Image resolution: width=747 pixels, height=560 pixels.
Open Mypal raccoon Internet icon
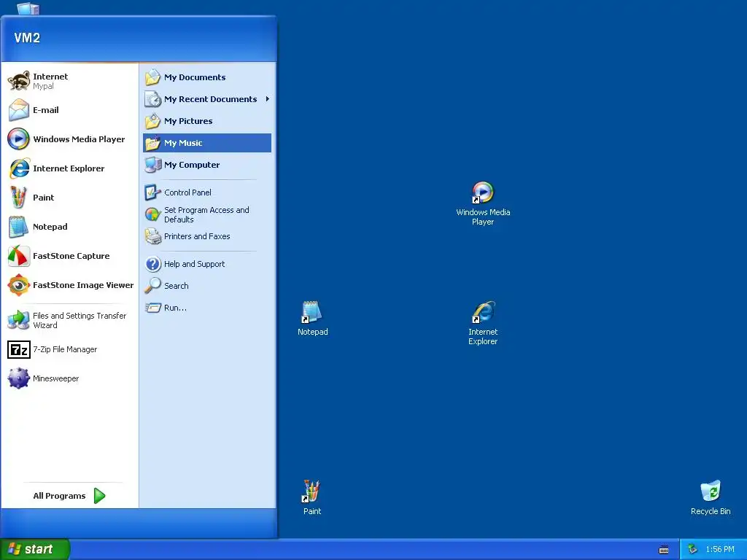(19, 81)
